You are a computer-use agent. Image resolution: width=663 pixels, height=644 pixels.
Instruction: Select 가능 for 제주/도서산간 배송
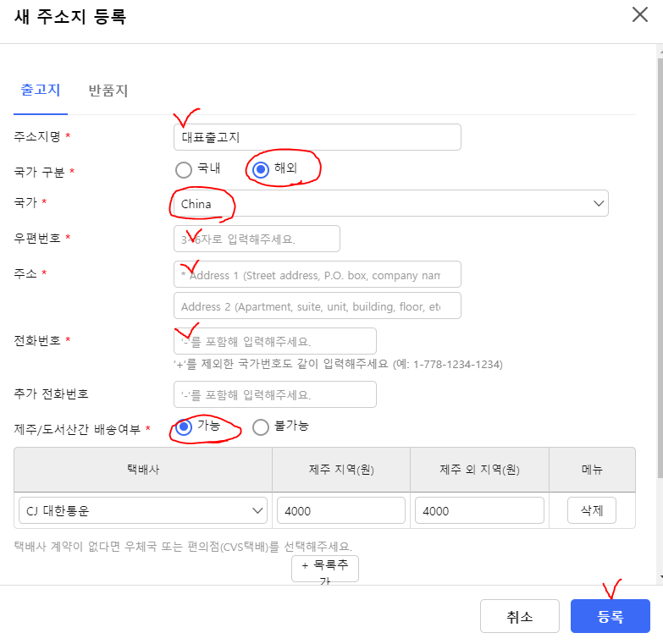184,427
